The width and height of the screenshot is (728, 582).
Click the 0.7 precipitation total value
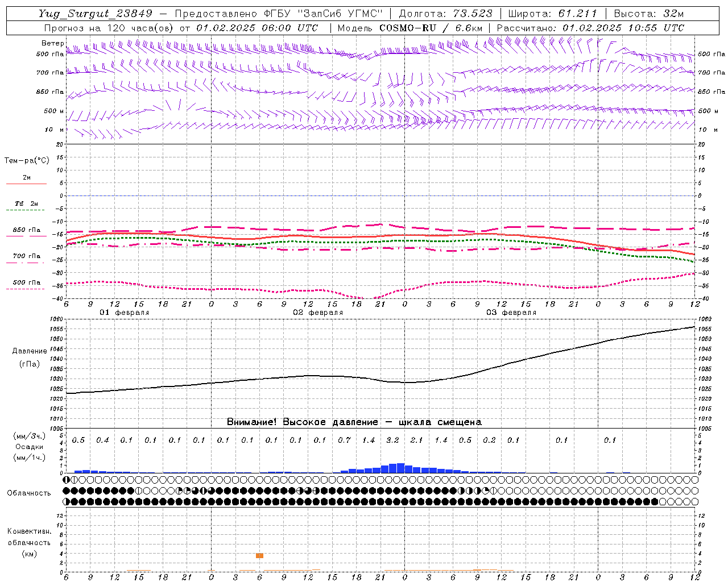tap(344, 440)
